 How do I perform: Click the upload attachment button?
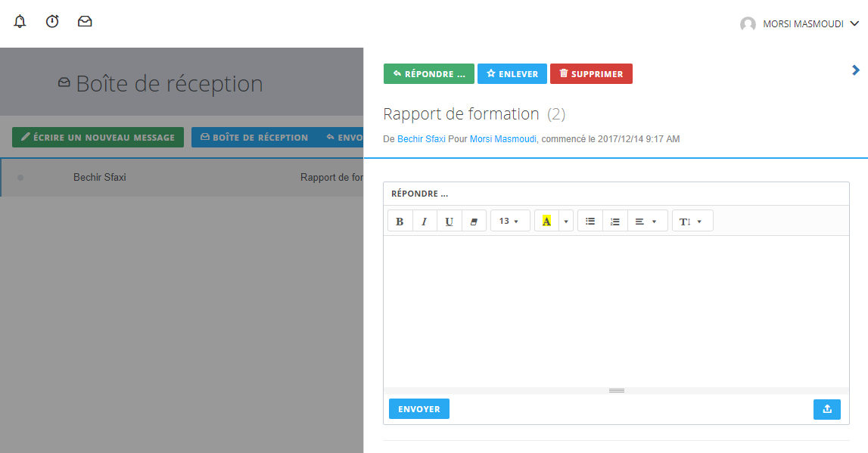pos(827,409)
